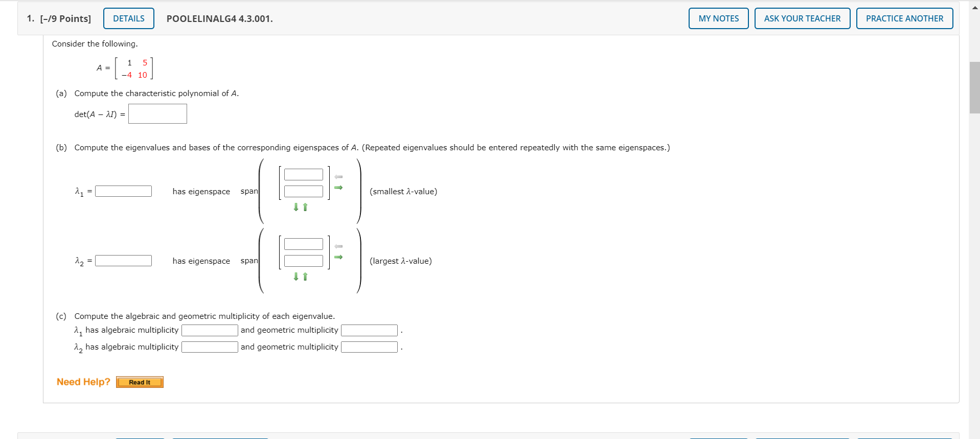Click the Need Help? label
Image resolution: width=980 pixels, height=439 pixels.
(x=83, y=381)
